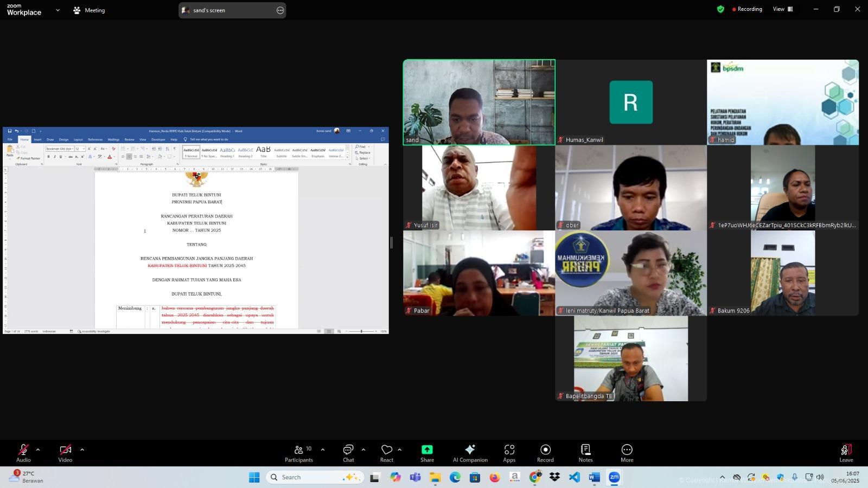Open the Apps panel
This screenshot has height=488, width=868.
(x=509, y=453)
